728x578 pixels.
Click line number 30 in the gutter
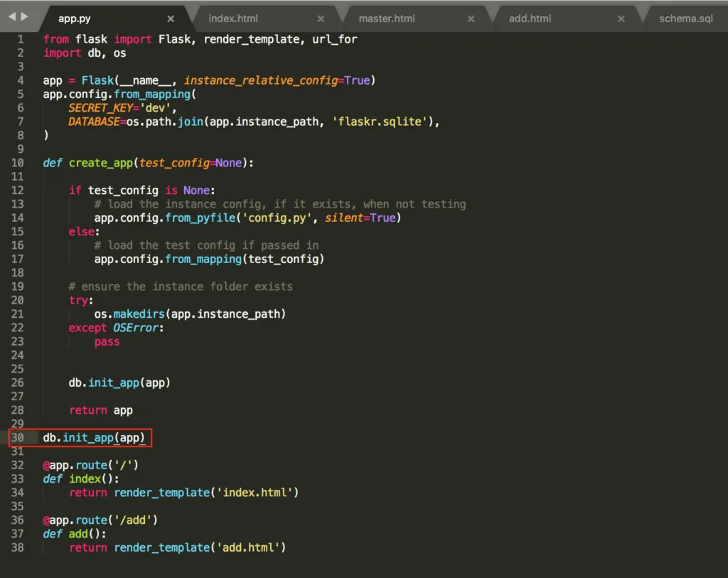(x=18, y=438)
